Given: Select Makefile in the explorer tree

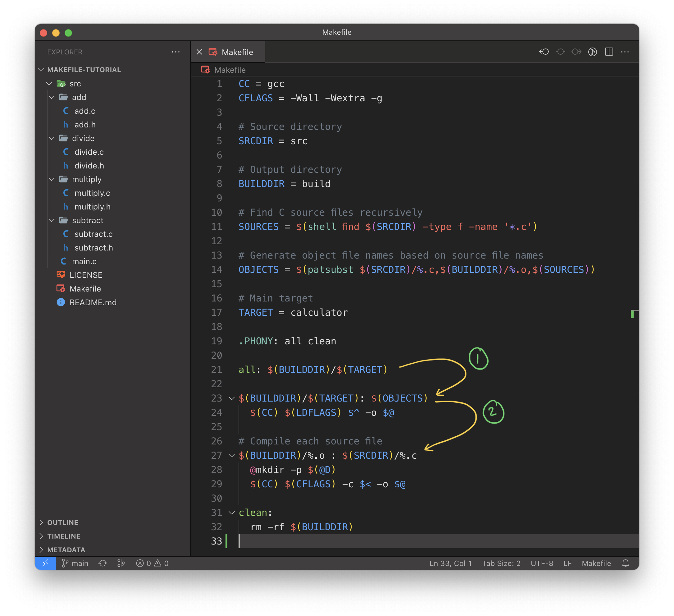Looking at the screenshot, I should point(85,289).
